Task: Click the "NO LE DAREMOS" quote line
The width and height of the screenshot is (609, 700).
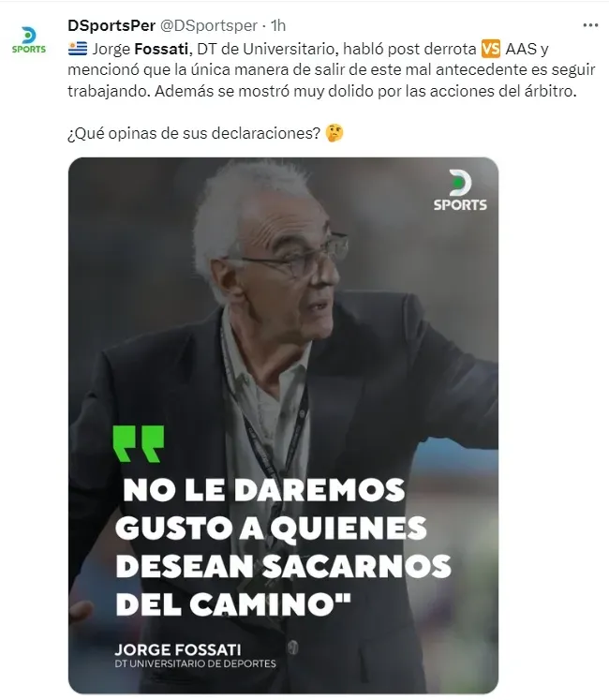Action: (264, 490)
